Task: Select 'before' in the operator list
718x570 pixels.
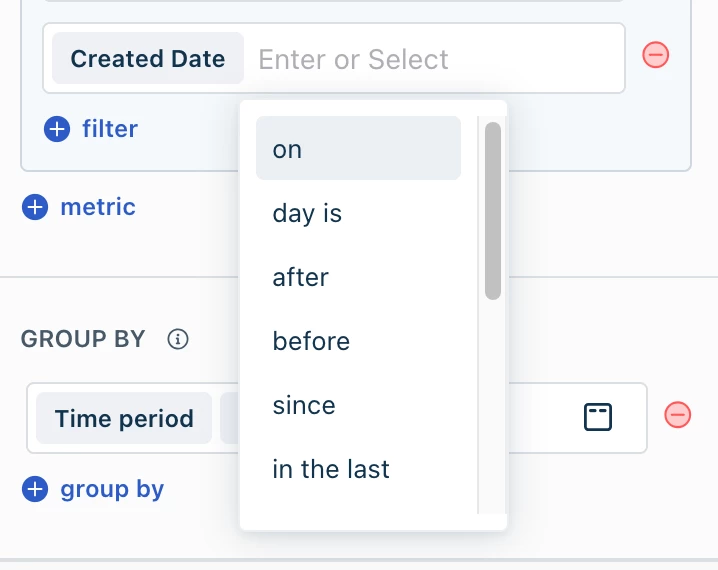Action: [358, 341]
